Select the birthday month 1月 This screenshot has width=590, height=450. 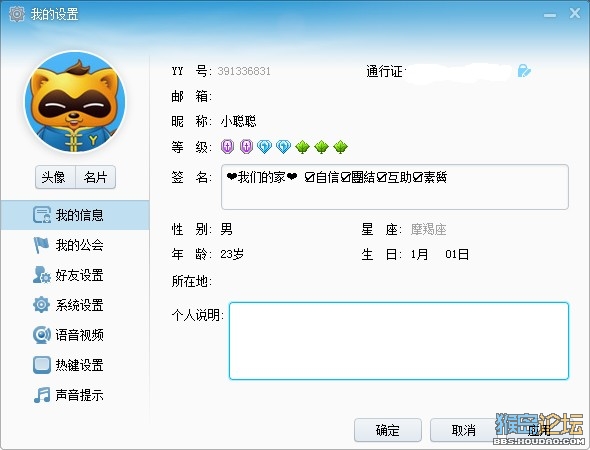coord(419,254)
